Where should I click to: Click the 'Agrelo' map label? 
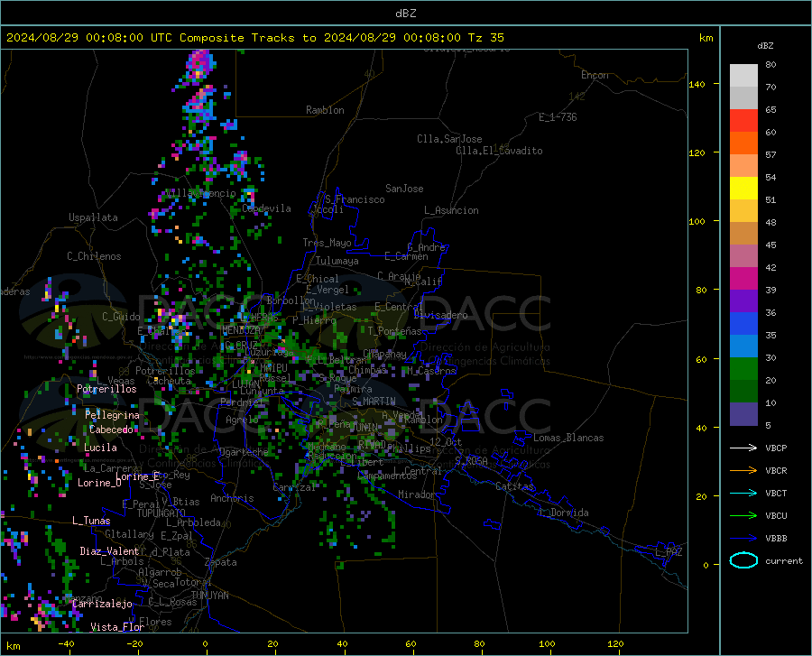[242, 420]
